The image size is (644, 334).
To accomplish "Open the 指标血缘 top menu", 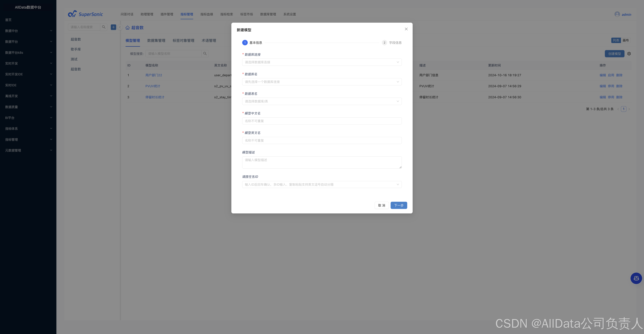I will pyautogui.click(x=206, y=14).
